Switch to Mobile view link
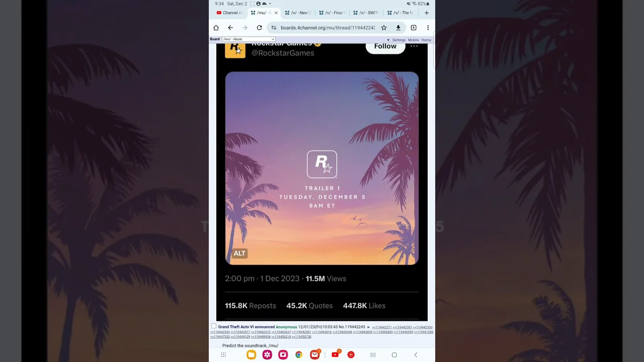 pyautogui.click(x=414, y=40)
